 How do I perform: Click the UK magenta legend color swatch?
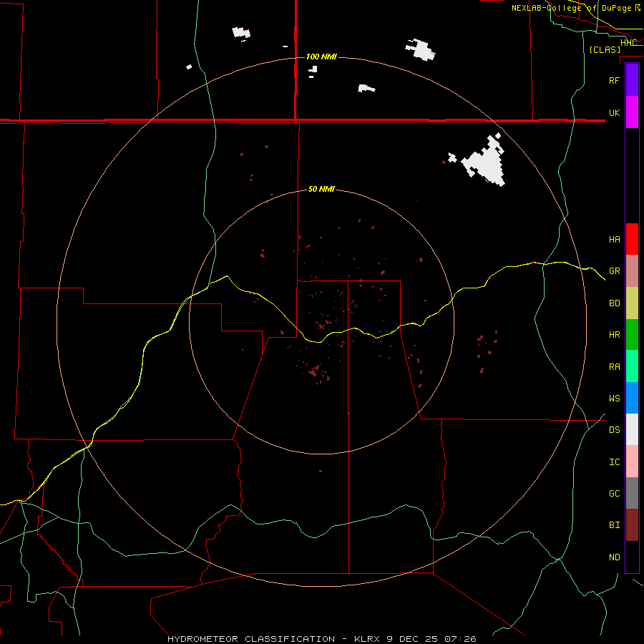tap(632, 112)
